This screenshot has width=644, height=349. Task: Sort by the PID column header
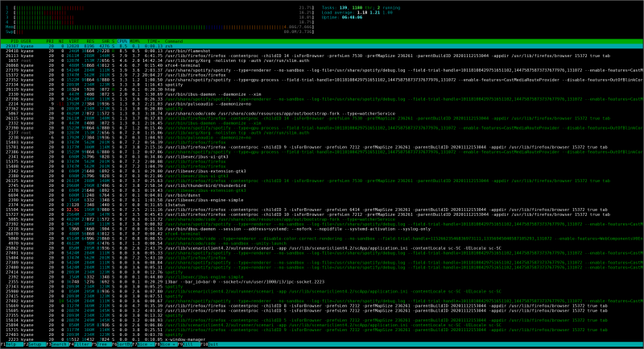tap(14, 42)
